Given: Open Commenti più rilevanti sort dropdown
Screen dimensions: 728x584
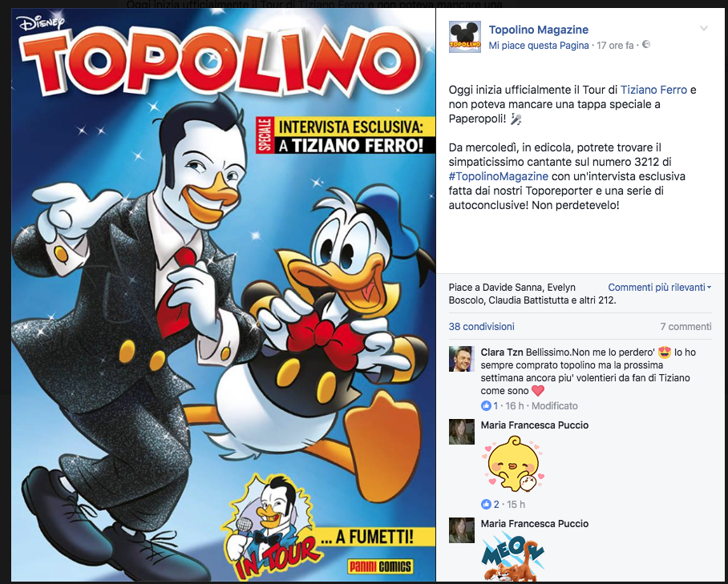Looking at the screenshot, I should (x=659, y=288).
